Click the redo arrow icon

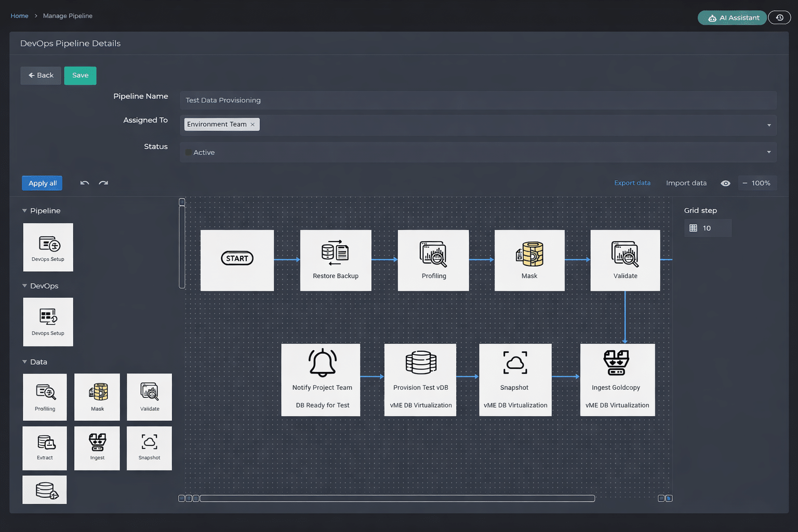[x=103, y=183]
